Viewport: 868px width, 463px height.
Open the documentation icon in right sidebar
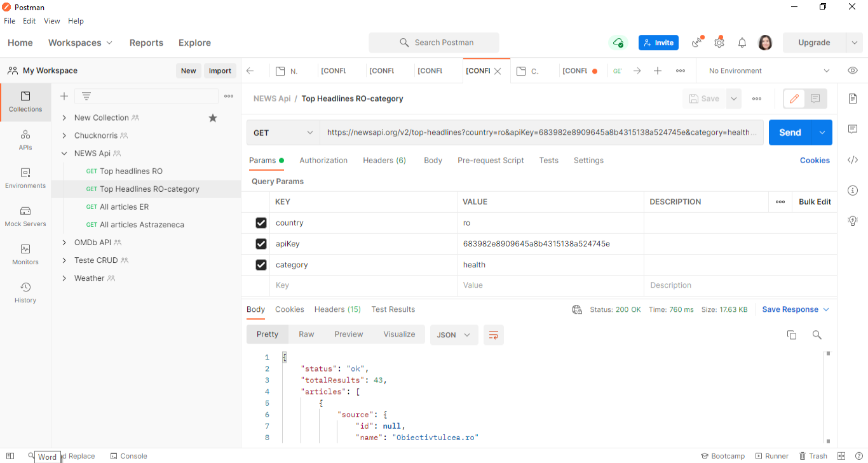(853, 98)
